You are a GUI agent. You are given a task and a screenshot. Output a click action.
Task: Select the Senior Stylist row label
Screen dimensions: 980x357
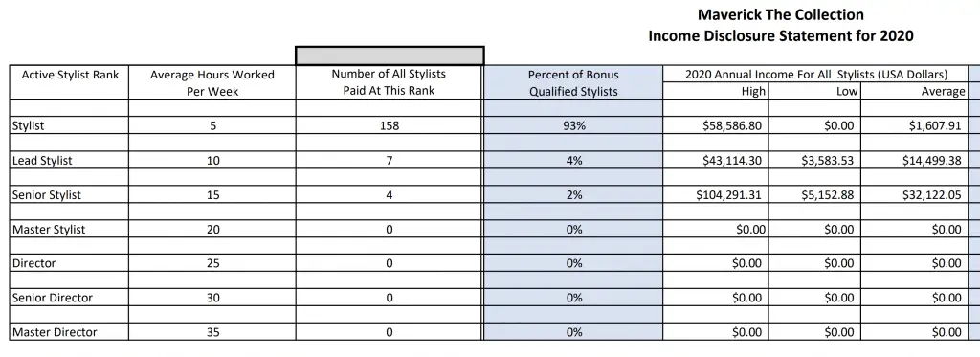[69, 194]
